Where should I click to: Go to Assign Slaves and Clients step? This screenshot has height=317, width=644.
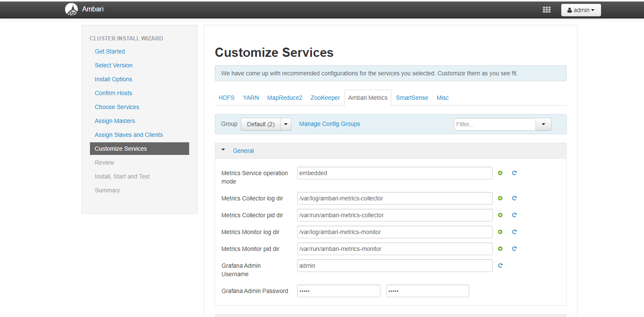(129, 135)
